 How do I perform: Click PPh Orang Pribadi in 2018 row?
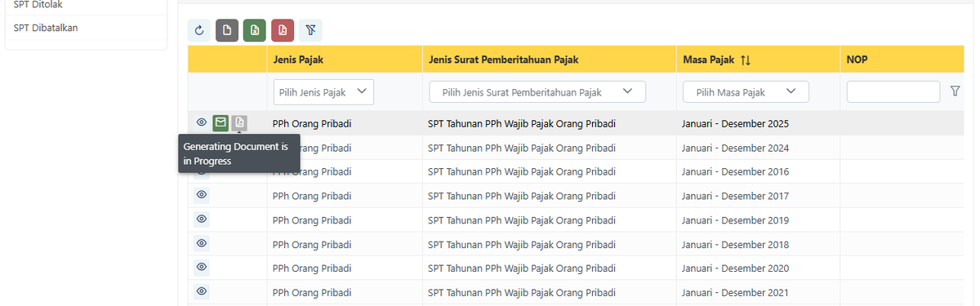(x=312, y=245)
